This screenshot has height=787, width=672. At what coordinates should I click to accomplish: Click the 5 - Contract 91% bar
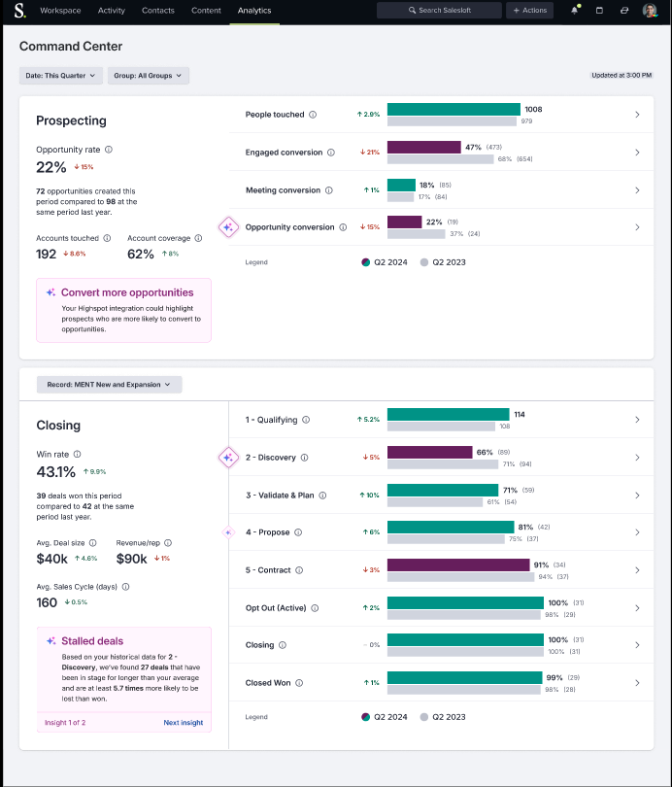coord(458,565)
